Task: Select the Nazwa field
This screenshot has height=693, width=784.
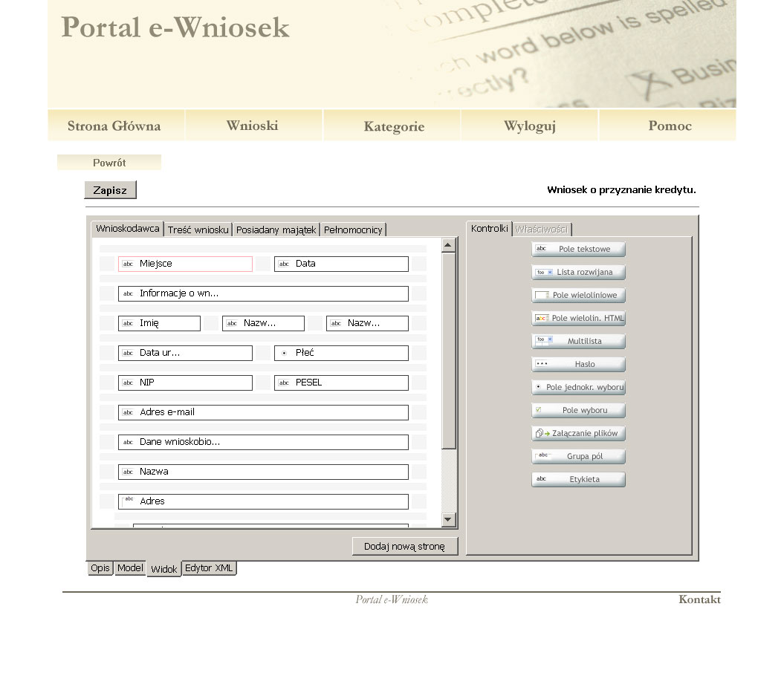Action: point(263,472)
